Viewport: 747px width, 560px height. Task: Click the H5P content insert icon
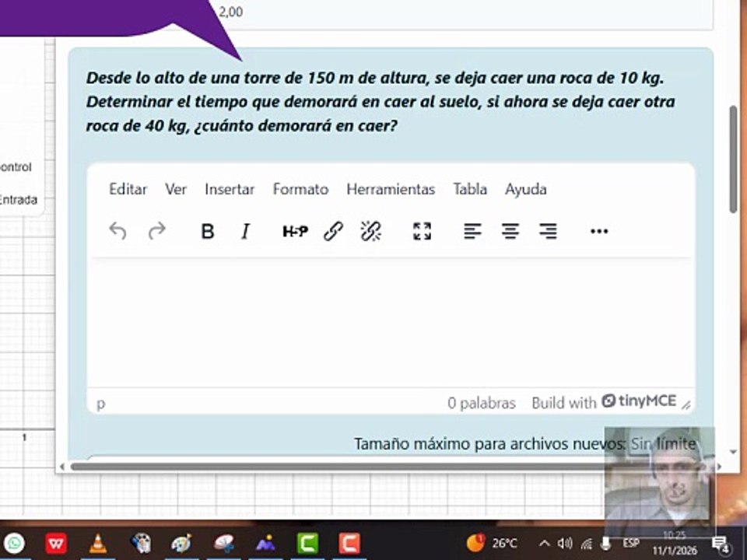(x=296, y=232)
